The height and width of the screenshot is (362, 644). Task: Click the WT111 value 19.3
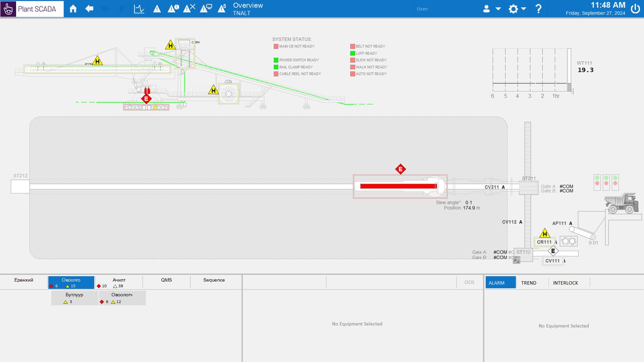tap(585, 70)
